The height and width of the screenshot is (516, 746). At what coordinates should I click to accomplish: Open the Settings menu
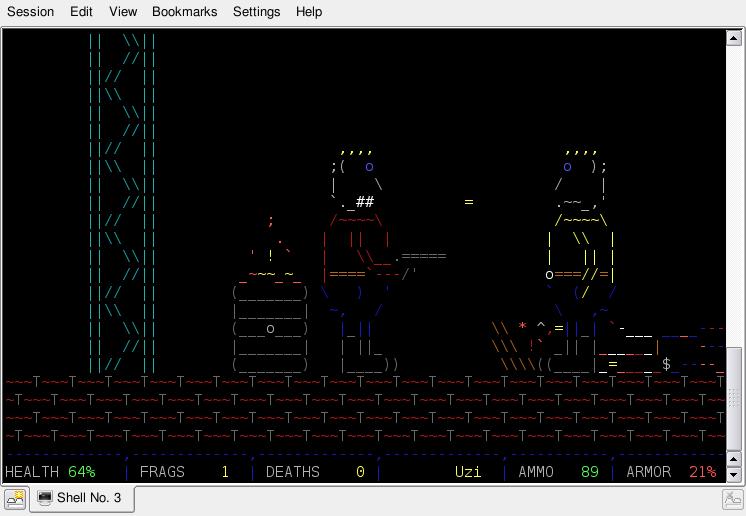coord(256,11)
